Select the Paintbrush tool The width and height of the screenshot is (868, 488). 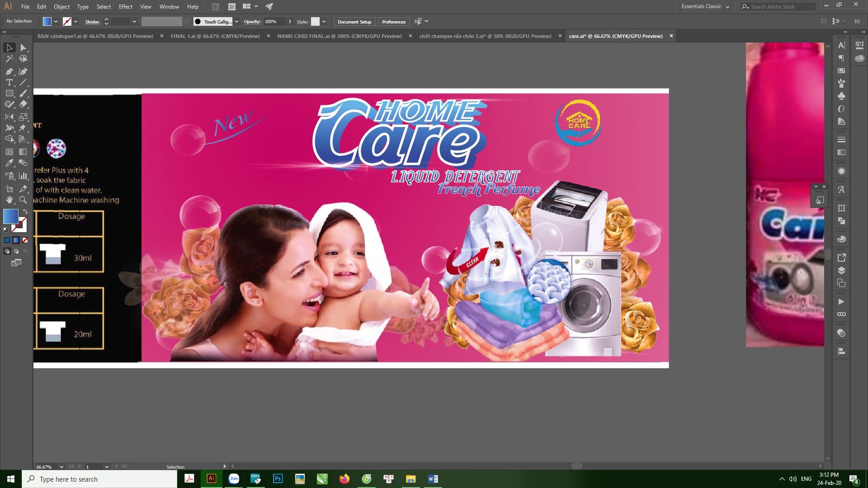[x=24, y=93]
